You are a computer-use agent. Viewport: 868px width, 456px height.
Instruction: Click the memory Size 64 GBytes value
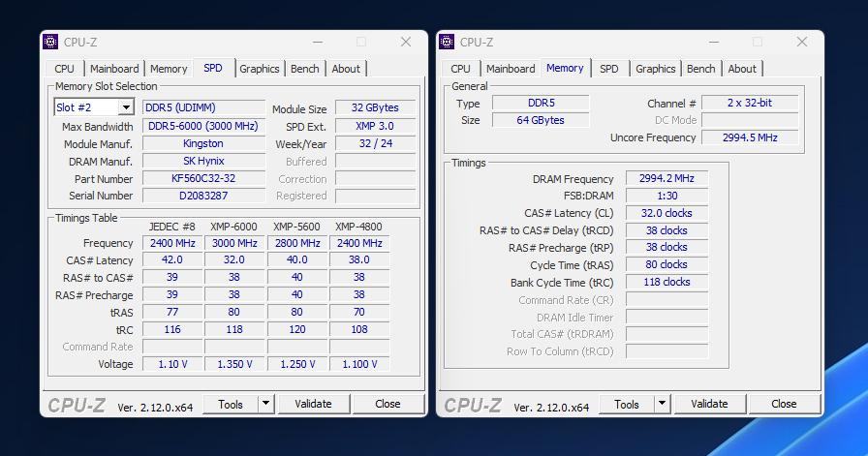pos(541,120)
